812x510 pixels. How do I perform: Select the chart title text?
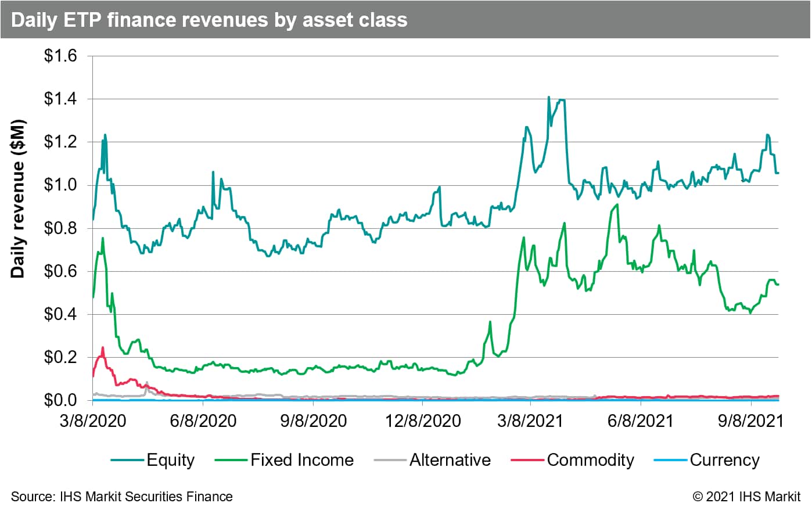(209, 20)
